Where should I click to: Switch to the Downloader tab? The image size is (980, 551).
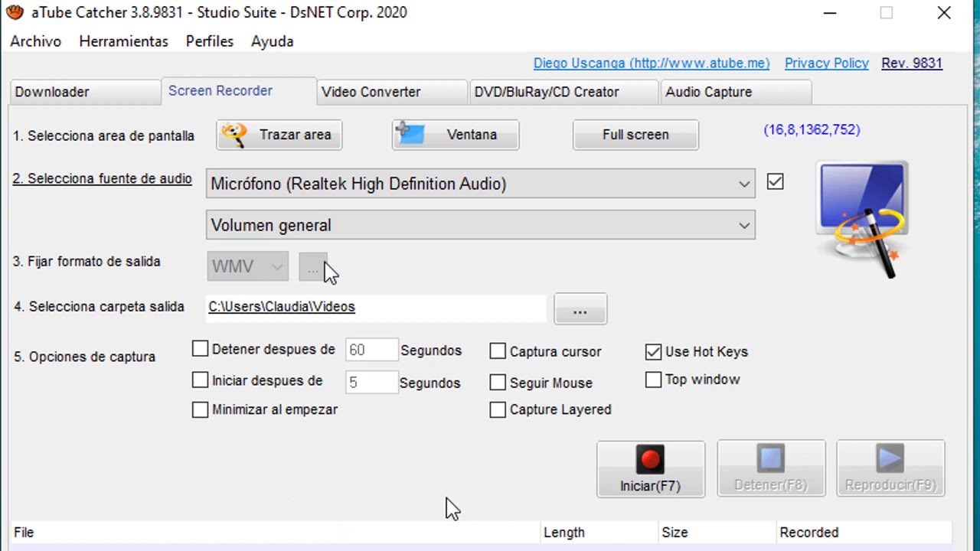[x=84, y=92]
